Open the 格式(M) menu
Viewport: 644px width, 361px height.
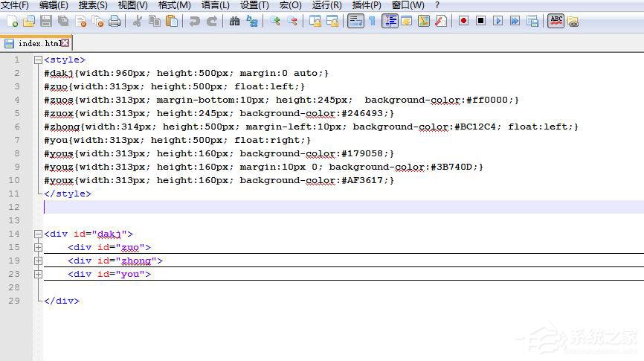click(174, 5)
